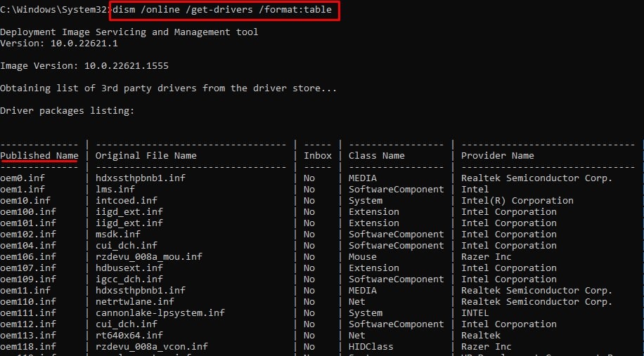
Task: Click the rzdevu_008a_vcon.inf file name
Action: pos(152,347)
